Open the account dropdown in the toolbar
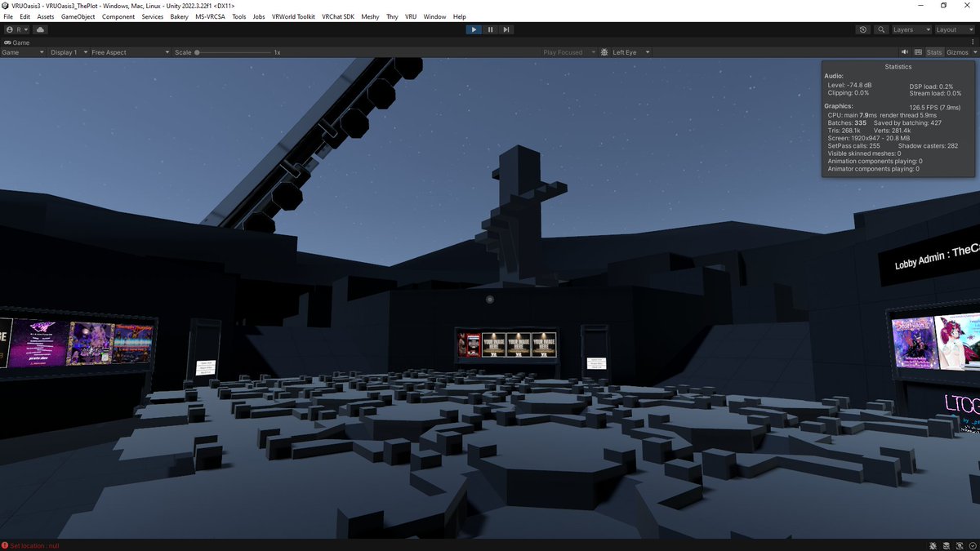This screenshot has height=551, width=980. click(19, 29)
